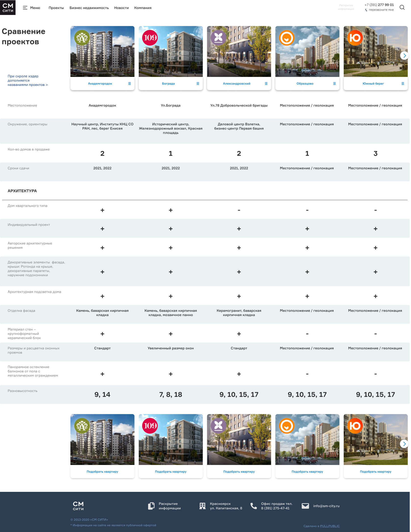Click the При скроле хэдер note link
This screenshot has height=532, width=411.
click(x=28, y=81)
